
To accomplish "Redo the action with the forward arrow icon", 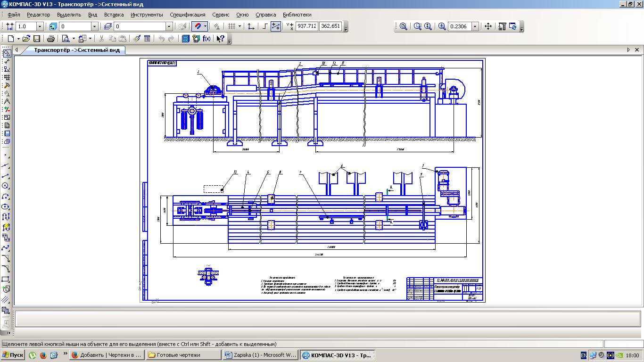I will coord(172,39).
